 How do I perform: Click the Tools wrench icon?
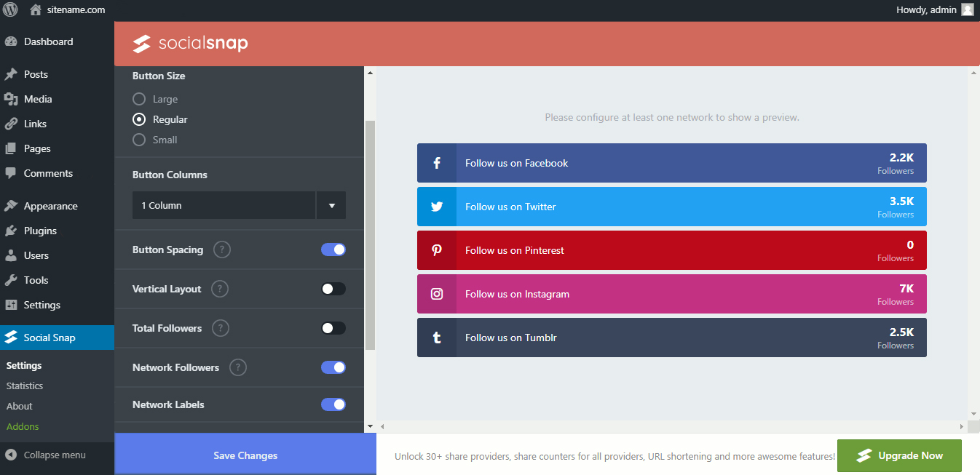[x=11, y=280]
